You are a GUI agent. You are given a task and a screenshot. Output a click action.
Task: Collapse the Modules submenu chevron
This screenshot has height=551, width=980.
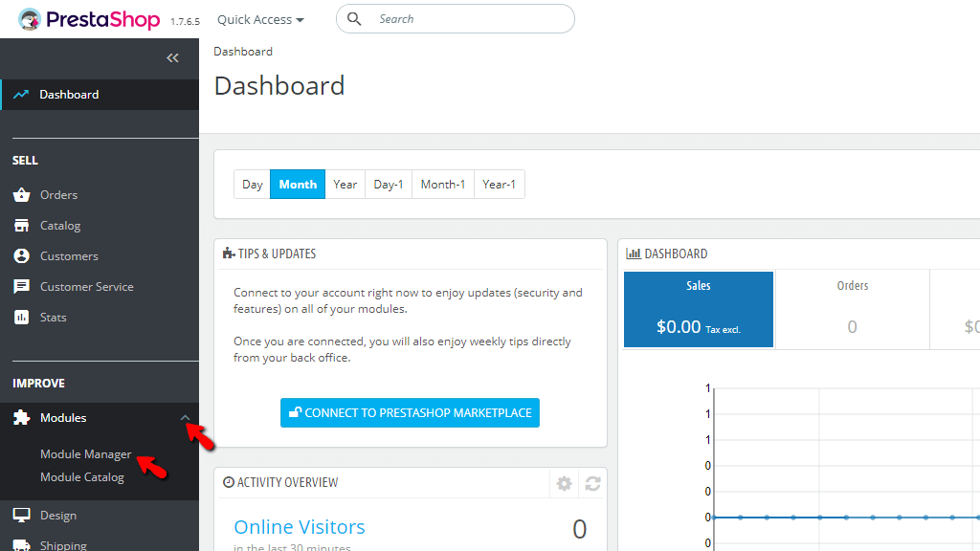click(x=185, y=418)
